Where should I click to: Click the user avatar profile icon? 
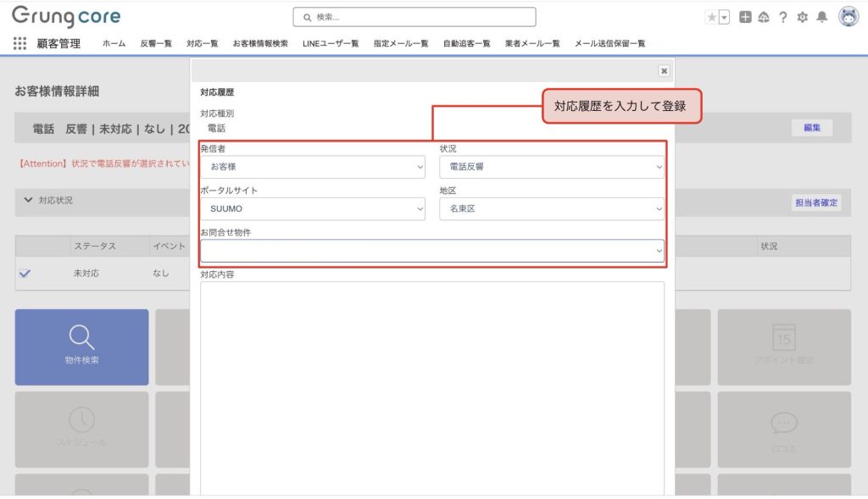pos(848,17)
